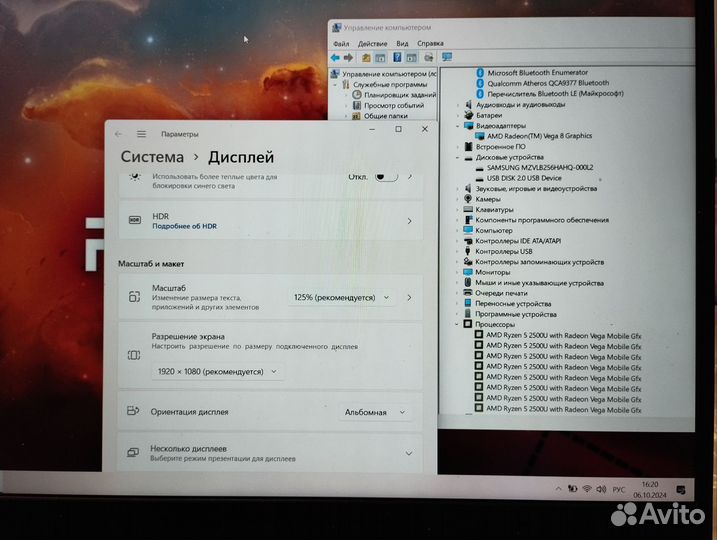Collapse the Служебные программы node
This screenshot has height=540, width=717.
[x=336, y=85]
